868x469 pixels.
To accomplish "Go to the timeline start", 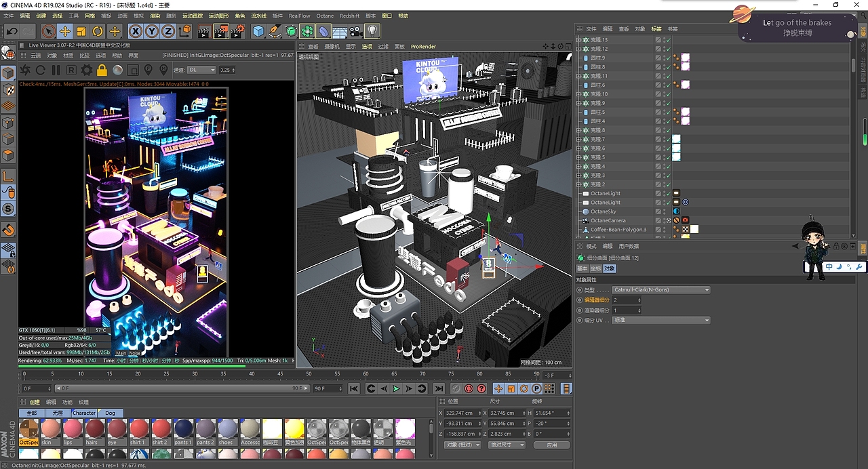I will click(x=353, y=388).
